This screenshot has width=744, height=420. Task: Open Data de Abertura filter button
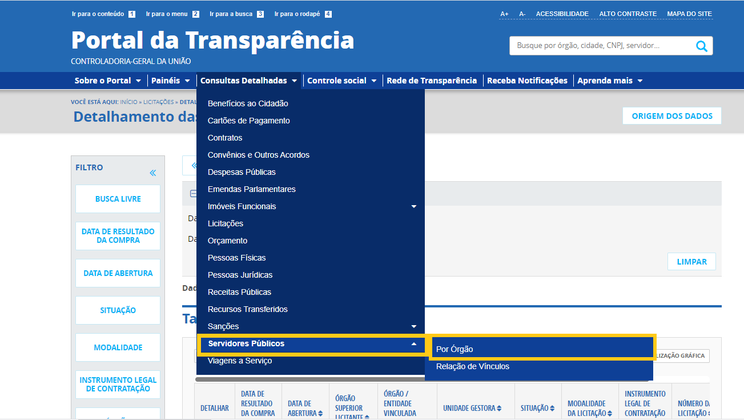point(118,273)
